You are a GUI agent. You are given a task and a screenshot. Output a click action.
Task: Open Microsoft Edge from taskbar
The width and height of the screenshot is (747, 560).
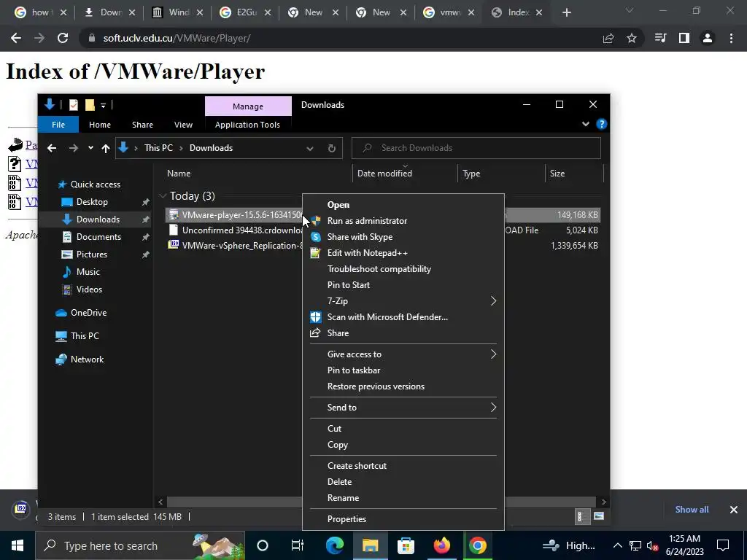(x=334, y=545)
